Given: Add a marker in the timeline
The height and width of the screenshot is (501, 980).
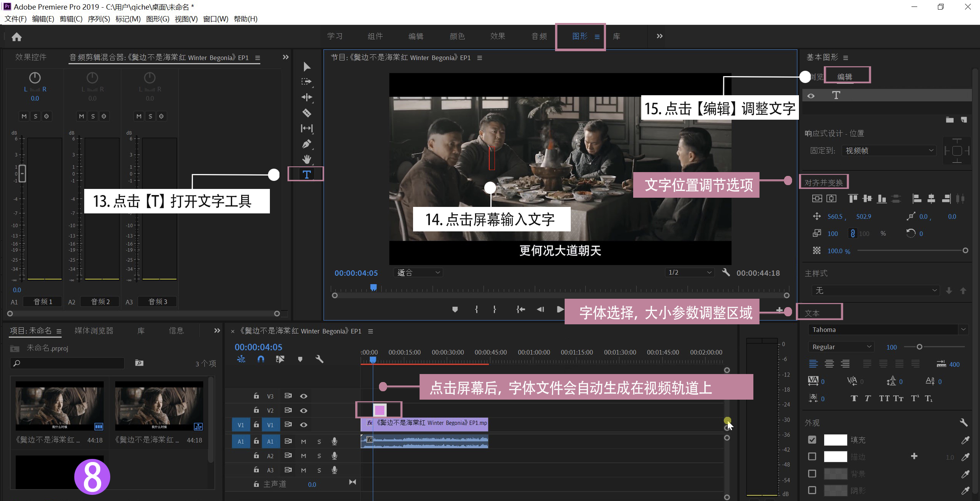Looking at the screenshot, I should pos(300,359).
